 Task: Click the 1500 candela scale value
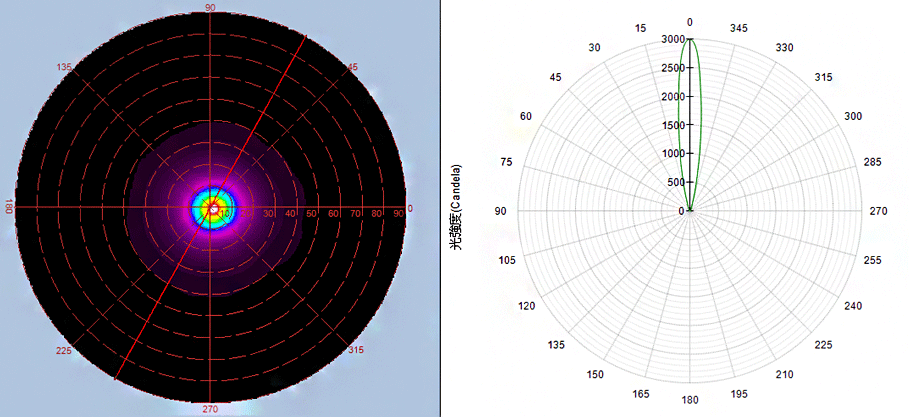[x=671, y=125]
